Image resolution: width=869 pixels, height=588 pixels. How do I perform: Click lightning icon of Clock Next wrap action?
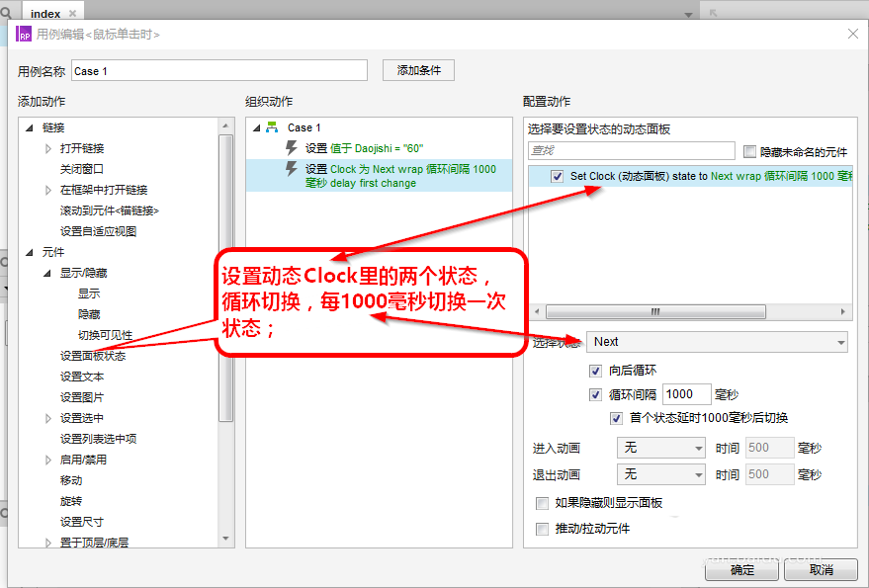click(x=292, y=168)
